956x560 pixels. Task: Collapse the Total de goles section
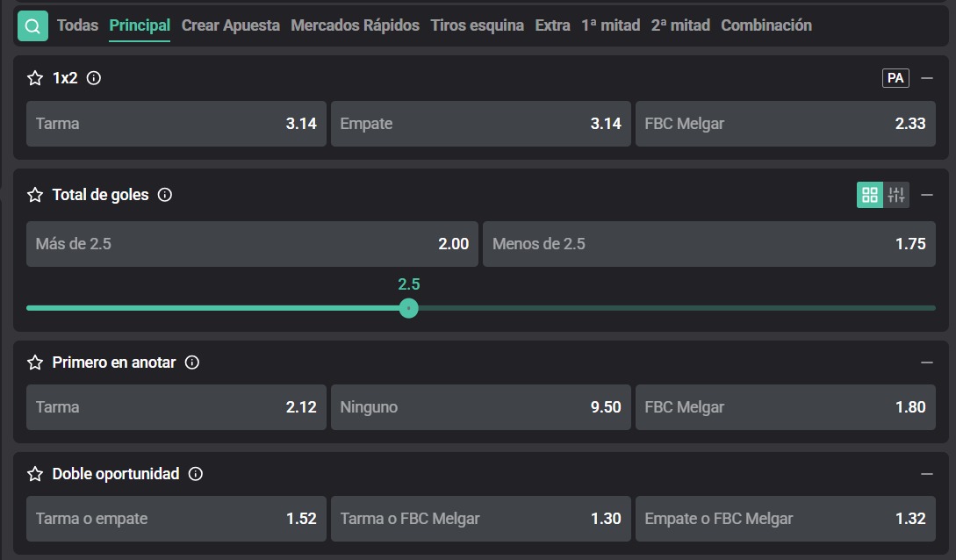927,195
